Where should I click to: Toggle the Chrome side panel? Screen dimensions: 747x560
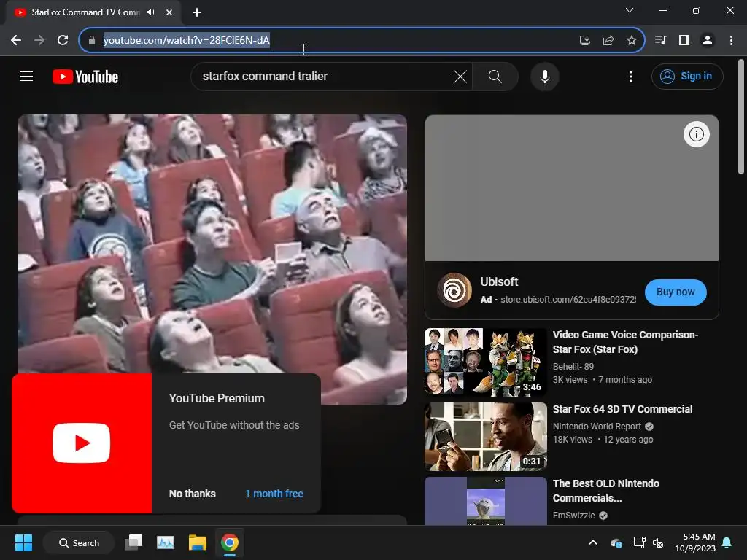tap(684, 40)
